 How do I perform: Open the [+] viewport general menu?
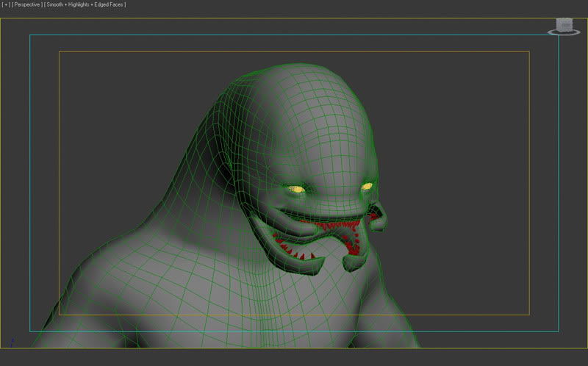6,5
